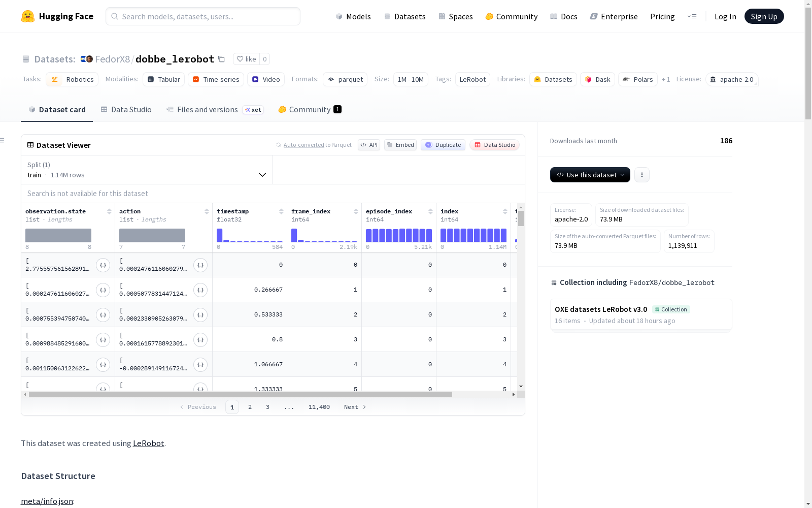812x508 pixels.
Task: Expand observation.state cell starting 2.775557561562891
Action: (x=103, y=265)
